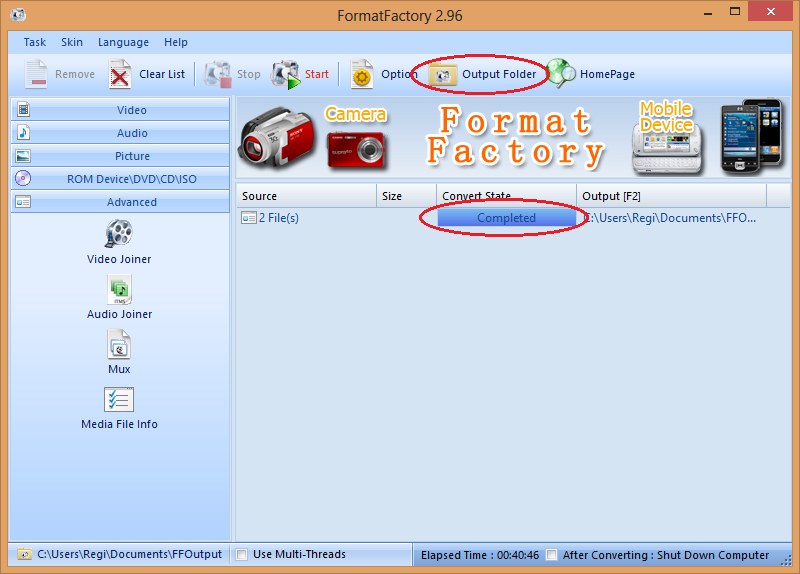
Task: Click the Media File Info label
Action: [119, 424]
